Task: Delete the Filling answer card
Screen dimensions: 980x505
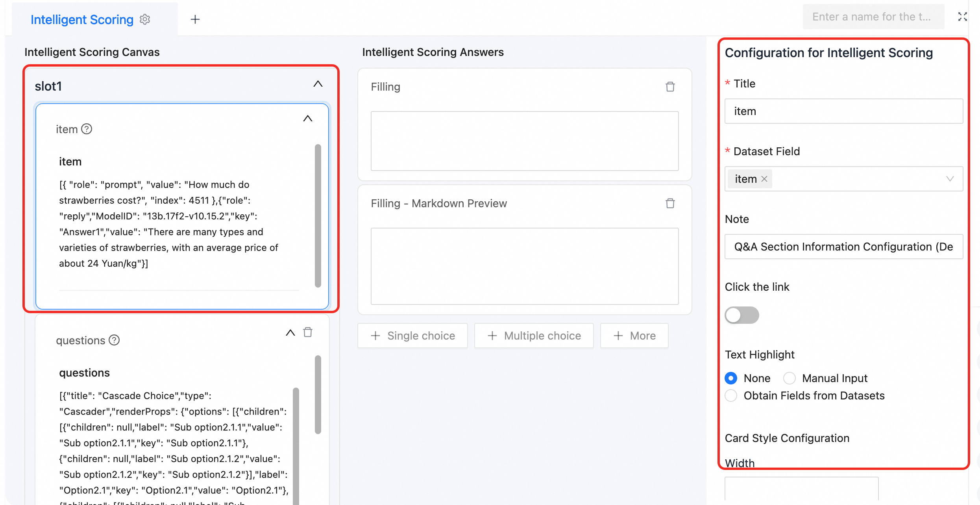Action: (x=670, y=87)
